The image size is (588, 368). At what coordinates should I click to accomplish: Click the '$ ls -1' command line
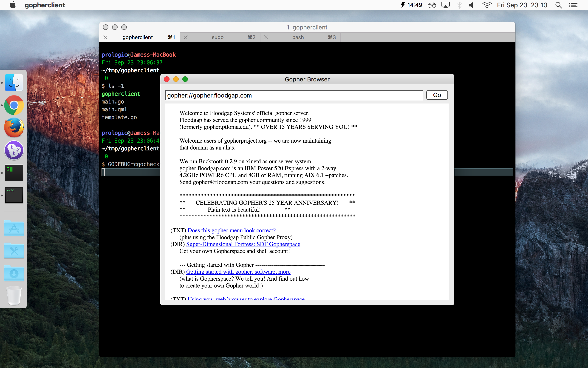tap(113, 86)
